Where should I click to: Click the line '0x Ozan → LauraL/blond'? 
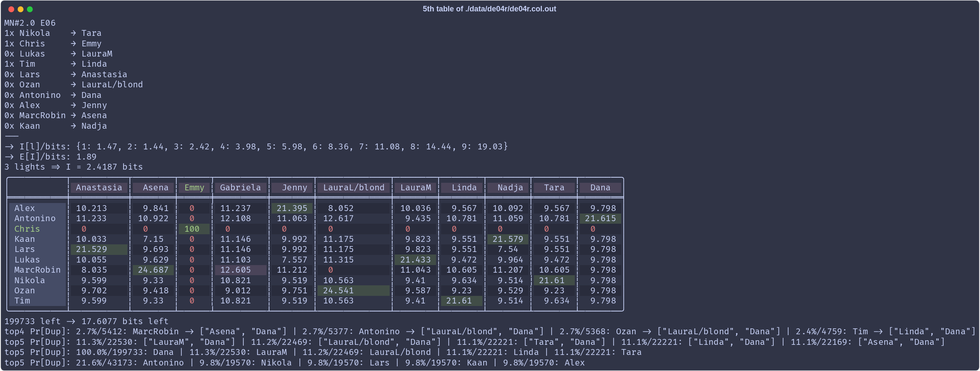click(x=73, y=84)
